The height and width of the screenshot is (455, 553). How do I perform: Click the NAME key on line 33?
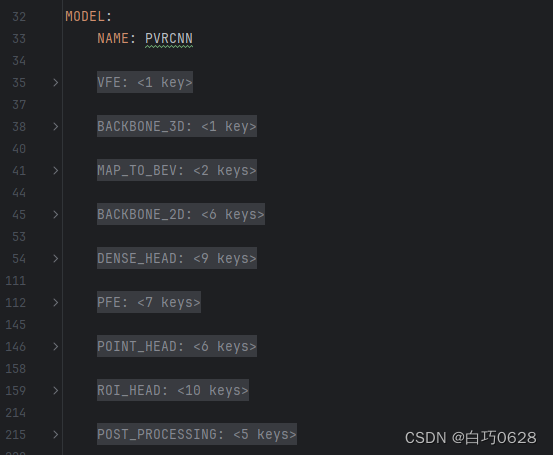(113, 38)
